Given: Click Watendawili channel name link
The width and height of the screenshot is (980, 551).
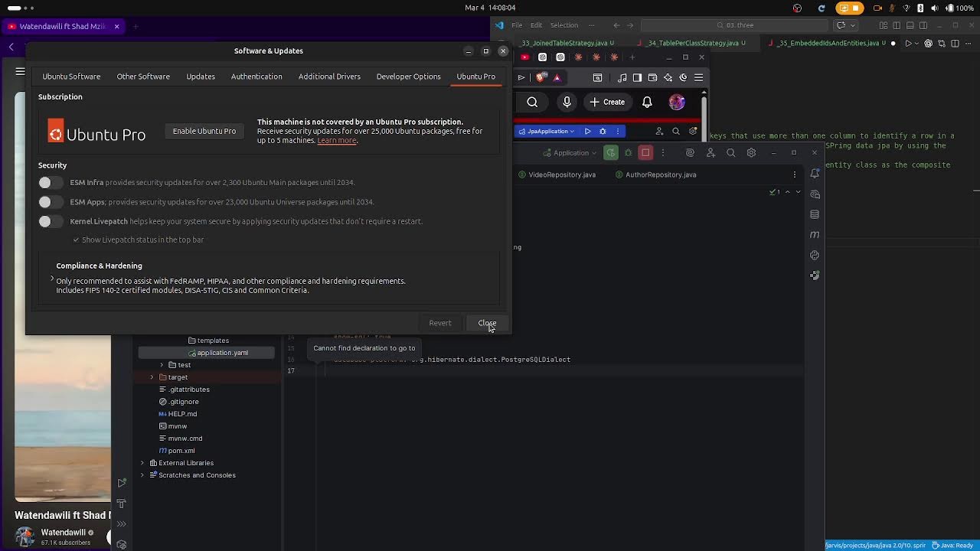Looking at the screenshot, I should point(64,533).
